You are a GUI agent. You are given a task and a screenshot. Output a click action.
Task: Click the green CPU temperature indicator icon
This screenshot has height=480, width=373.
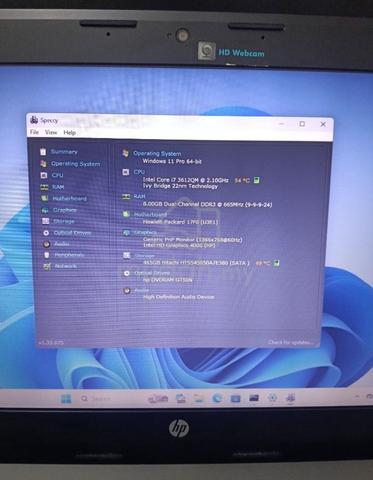pyautogui.click(x=256, y=180)
